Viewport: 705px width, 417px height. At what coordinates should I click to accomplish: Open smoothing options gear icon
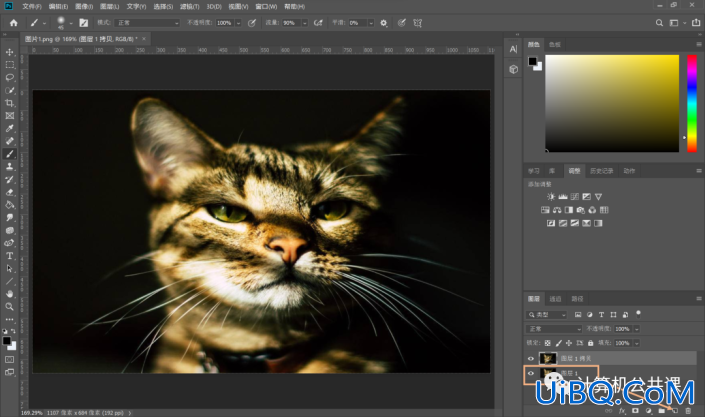pyautogui.click(x=384, y=22)
